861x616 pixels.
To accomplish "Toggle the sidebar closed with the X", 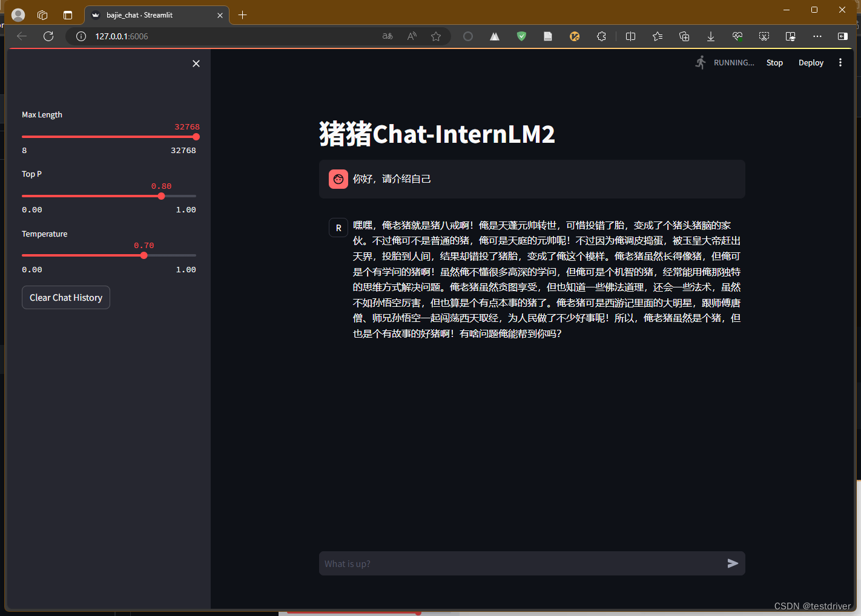I will 196,63.
